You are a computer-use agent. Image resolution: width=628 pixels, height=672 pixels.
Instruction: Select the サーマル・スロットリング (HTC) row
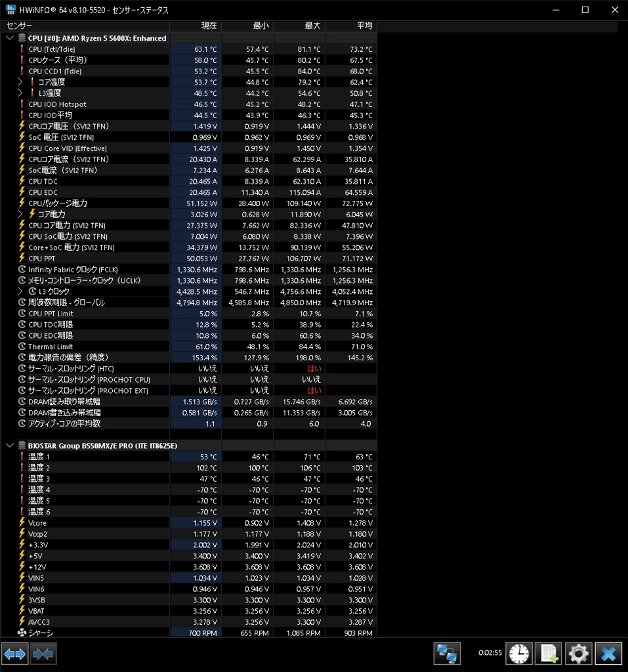point(189,369)
